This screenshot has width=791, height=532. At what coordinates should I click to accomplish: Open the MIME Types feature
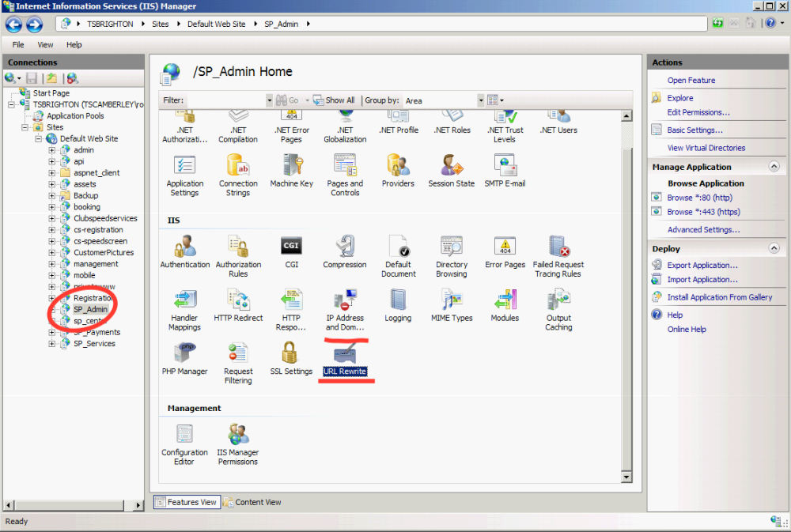tap(452, 306)
